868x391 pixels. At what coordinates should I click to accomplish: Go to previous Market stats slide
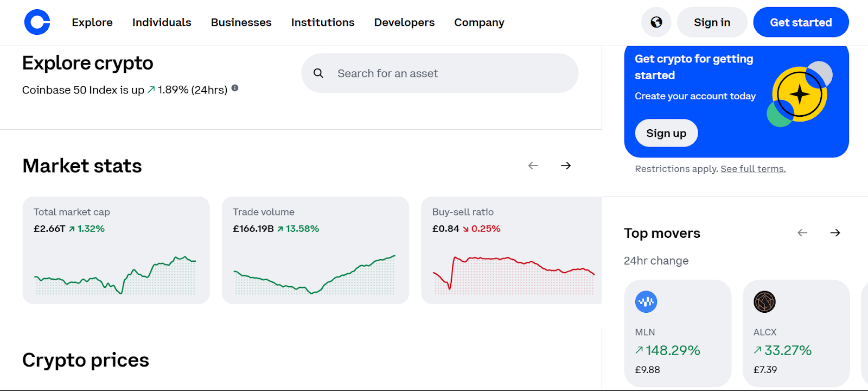tap(533, 166)
